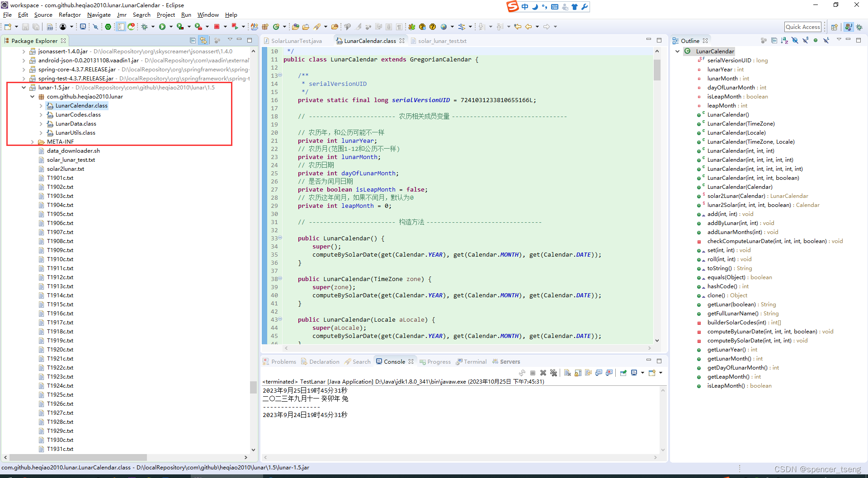Image resolution: width=868 pixels, height=478 pixels.
Task: Switch to SolarLunarTest.java editor tab
Action: coord(297,41)
